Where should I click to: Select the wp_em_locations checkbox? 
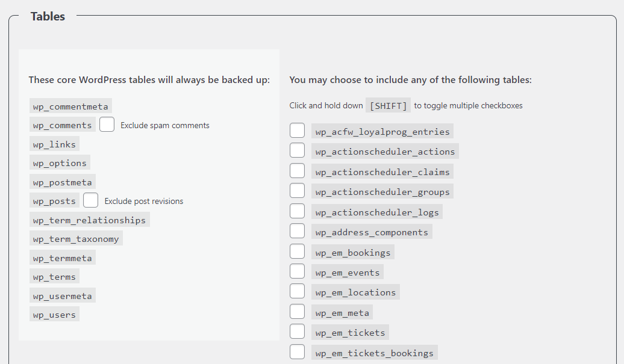[298, 291]
